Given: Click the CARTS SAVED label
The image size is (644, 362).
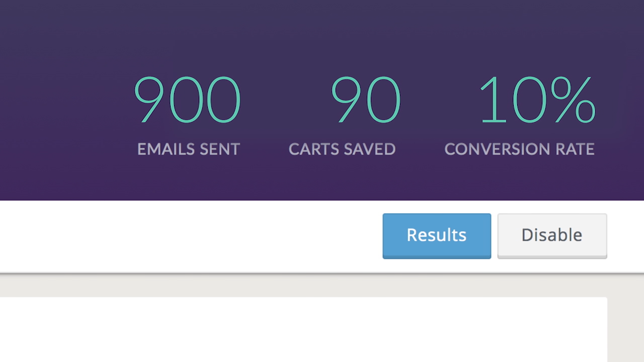Looking at the screenshot, I should pos(342,149).
